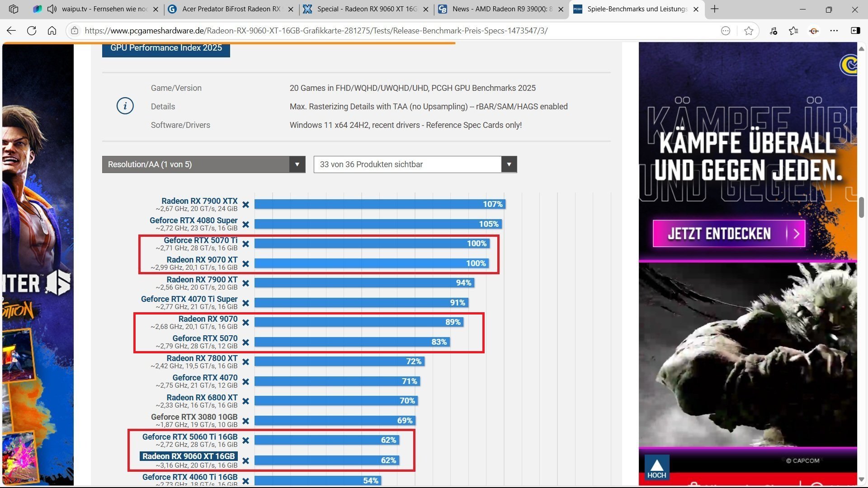The height and width of the screenshot is (488, 868).
Task: Click the info circle icon
Action: point(125,106)
